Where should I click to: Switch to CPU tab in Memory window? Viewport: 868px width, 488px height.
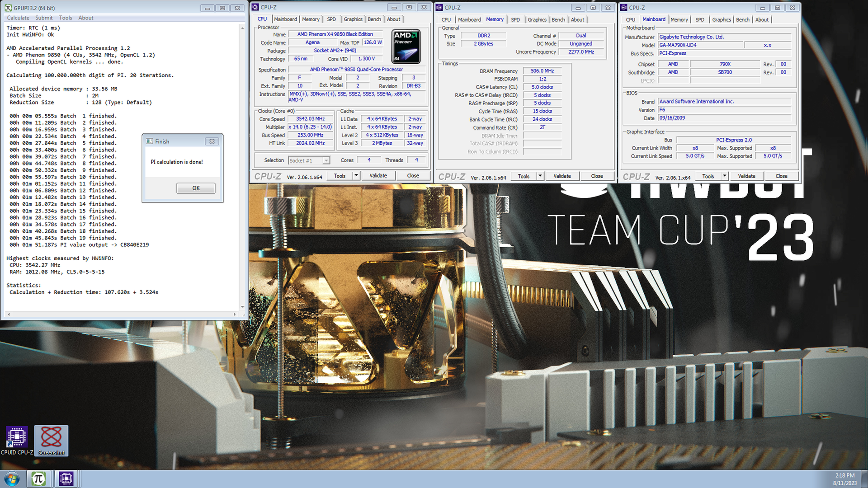tap(446, 20)
